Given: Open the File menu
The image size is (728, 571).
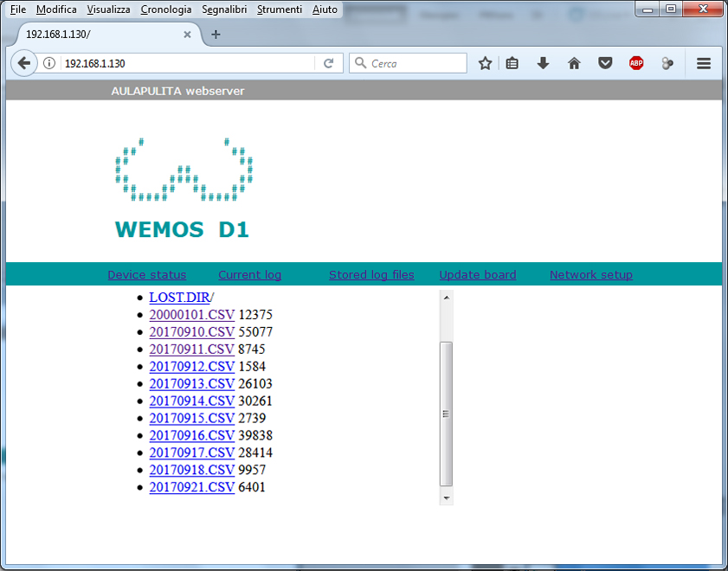Looking at the screenshot, I should point(18,10).
